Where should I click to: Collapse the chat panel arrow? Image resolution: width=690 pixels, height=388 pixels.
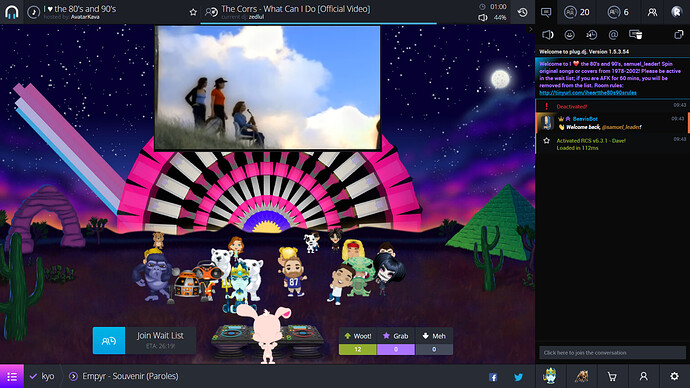coord(531,29)
